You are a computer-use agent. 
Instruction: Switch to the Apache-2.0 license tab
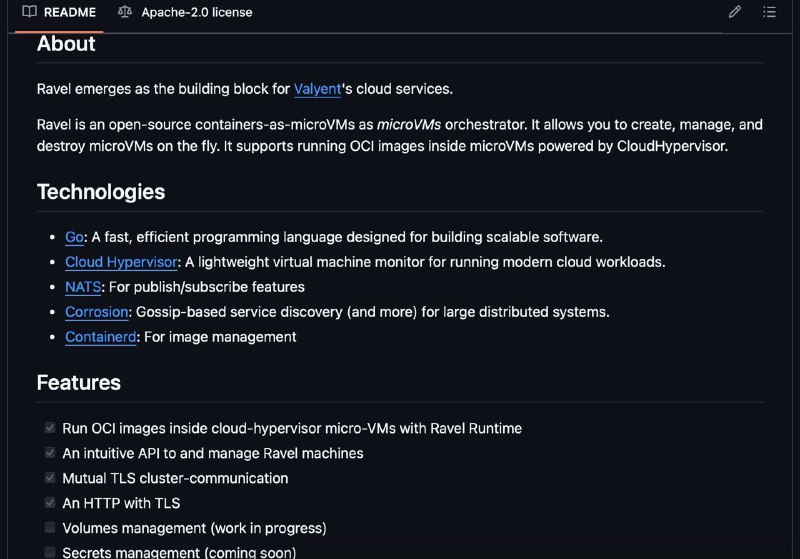coord(185,12)
